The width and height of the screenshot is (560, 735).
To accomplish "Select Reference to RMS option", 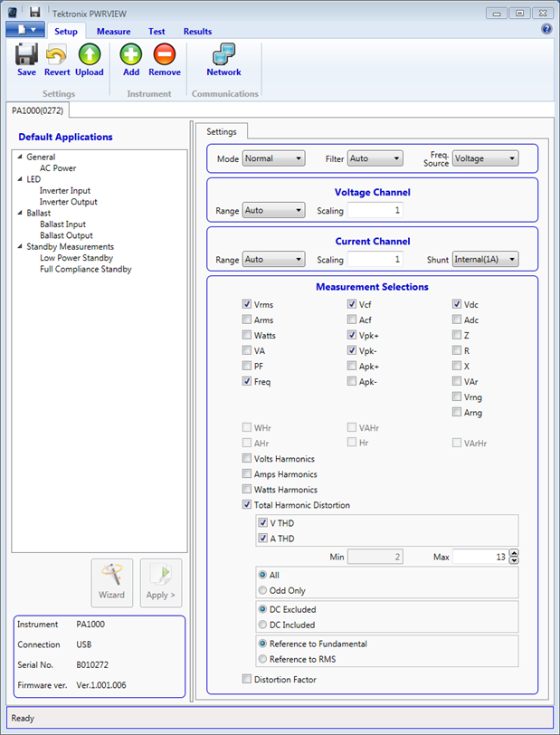I will coord(262,659).
